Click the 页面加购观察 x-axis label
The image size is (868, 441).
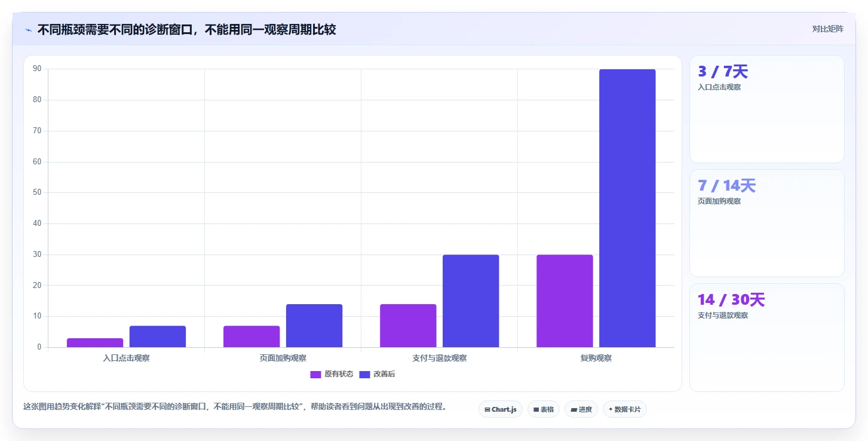coord(283,358)
